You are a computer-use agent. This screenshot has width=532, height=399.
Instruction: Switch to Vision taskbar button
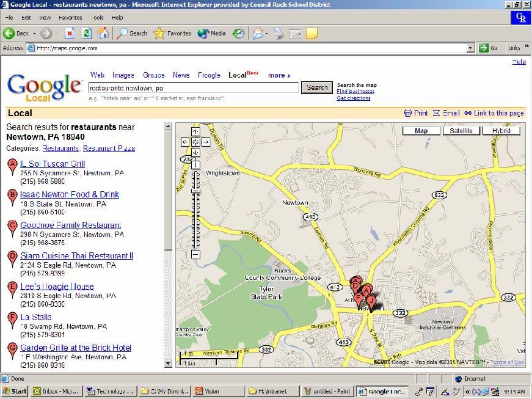[219, 392]
